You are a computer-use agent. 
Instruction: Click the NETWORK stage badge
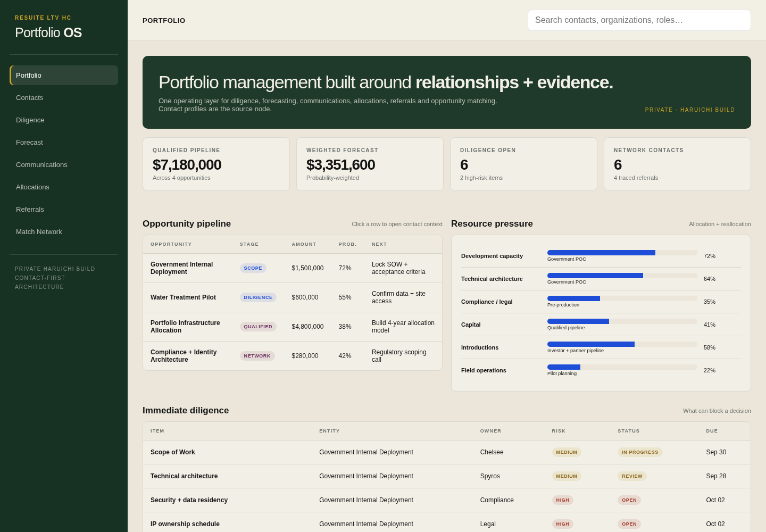(257, 356)
